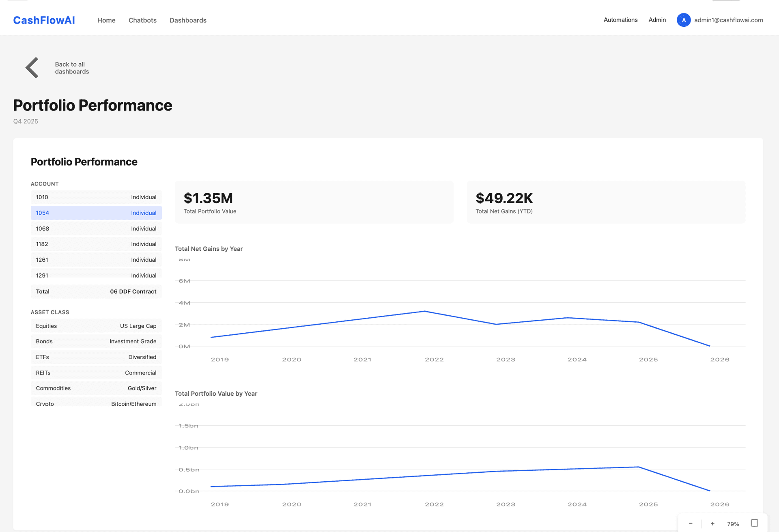The width and height of the screenshot is (779, 532).
Task: Click the fullscreen square icon bottom right
Action: pyautogui.click(x=755, y=523)
